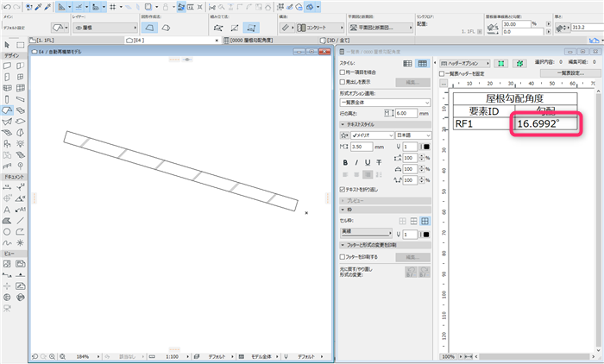Screen dimensions: 604x364
Task: Click the RF1 cell in the schedule
Action: click(484, 123)
